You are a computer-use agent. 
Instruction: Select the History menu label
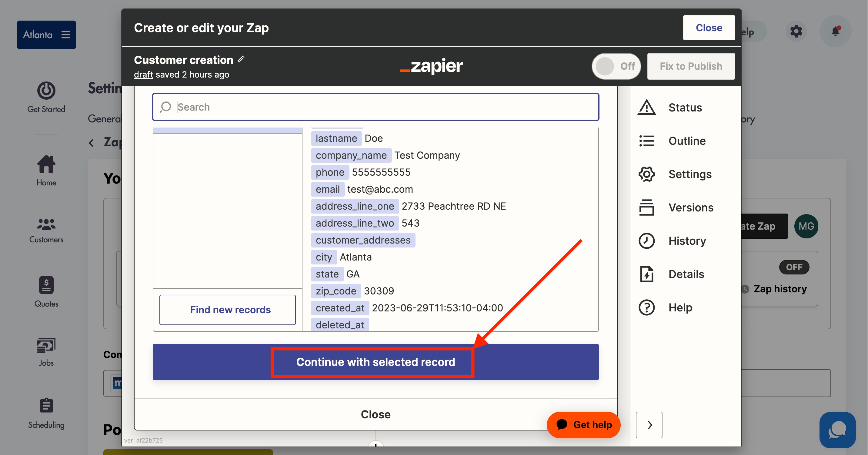point(687,241)
